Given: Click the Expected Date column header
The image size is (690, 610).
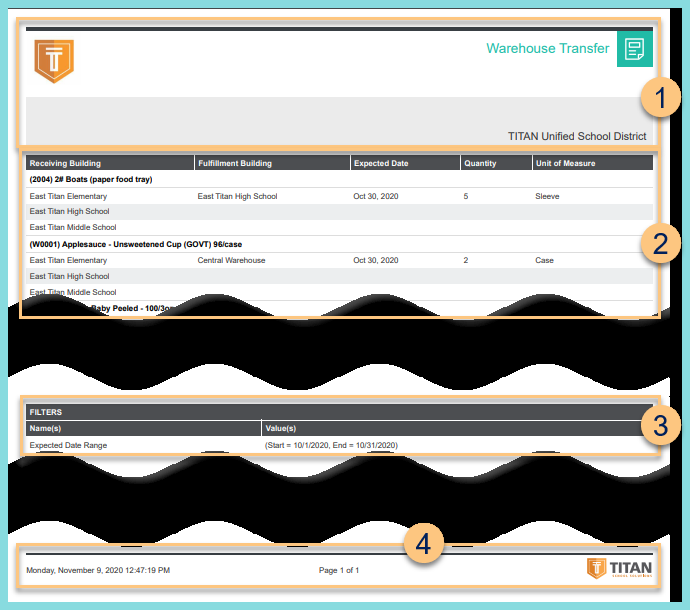Looking at the screenshot, I should pyautogui.click(x=405, y=163).
